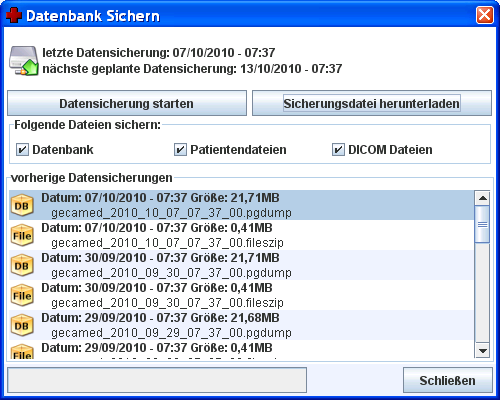Start backup with Datensicherung starten
This screenshot has width=500, height=400.
click(127, 103)
